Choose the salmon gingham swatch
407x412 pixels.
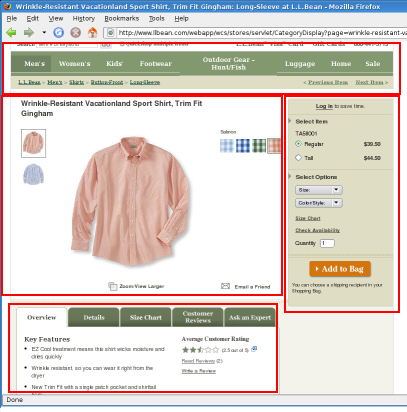point(274,146)
